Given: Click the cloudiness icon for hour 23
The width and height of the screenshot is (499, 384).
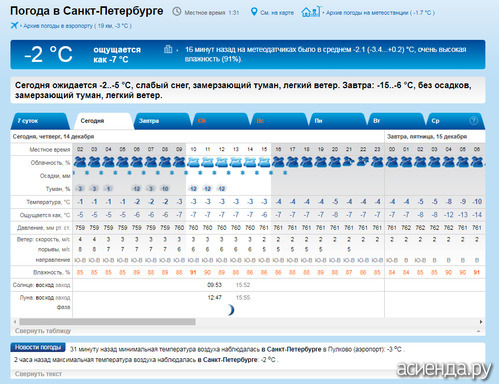Looking at the screenshot, I should pos(377,162).
